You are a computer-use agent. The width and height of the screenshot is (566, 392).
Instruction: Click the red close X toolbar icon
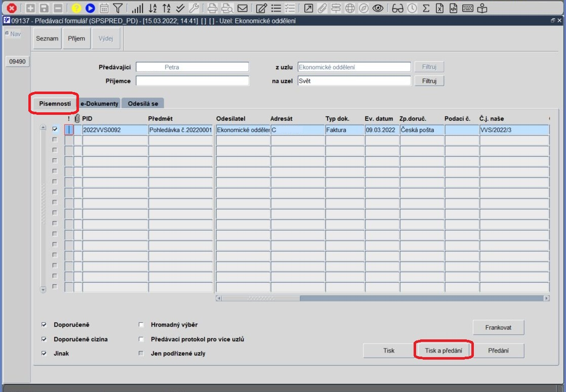[x=12, y=8]
